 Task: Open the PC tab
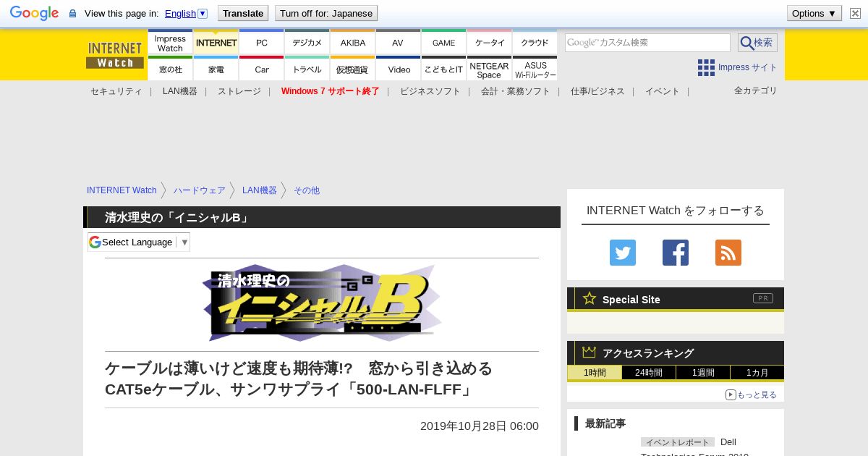[x=262, y=43]
